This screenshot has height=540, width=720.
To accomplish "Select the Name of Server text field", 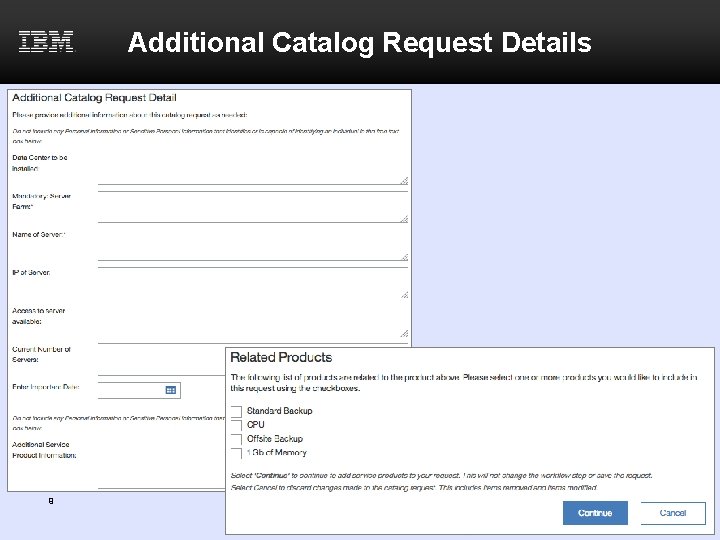I will (x=250, y=248).
